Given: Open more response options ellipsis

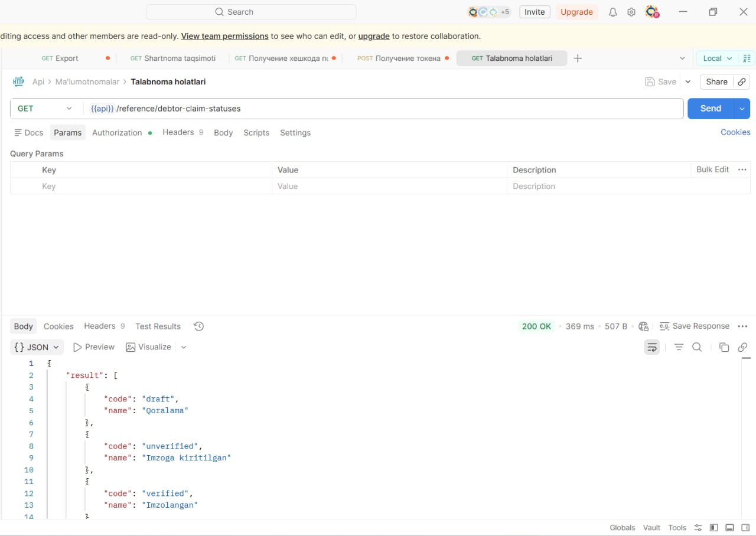Looking at the screenshot, I should (x=742, y=326).
